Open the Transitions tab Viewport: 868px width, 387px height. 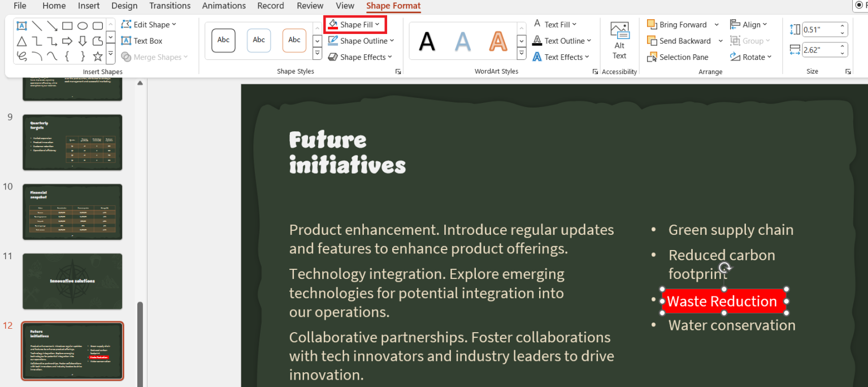tap(170, 6)
